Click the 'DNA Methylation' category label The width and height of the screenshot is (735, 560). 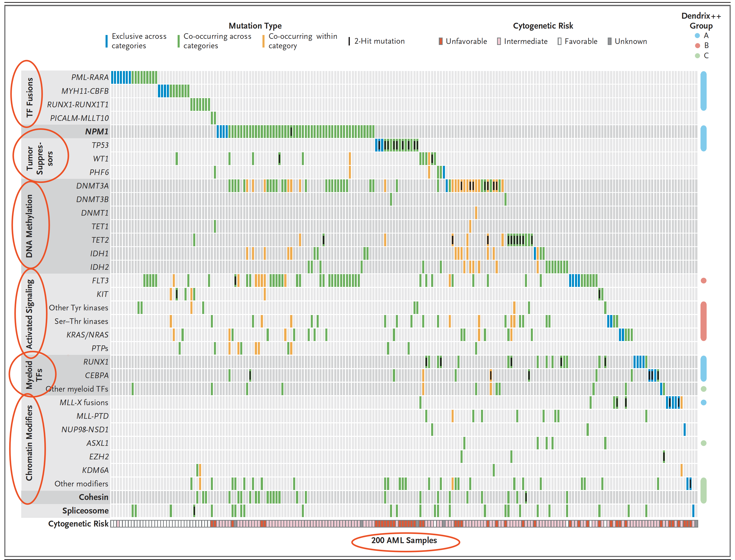click(x=29, y=226)
